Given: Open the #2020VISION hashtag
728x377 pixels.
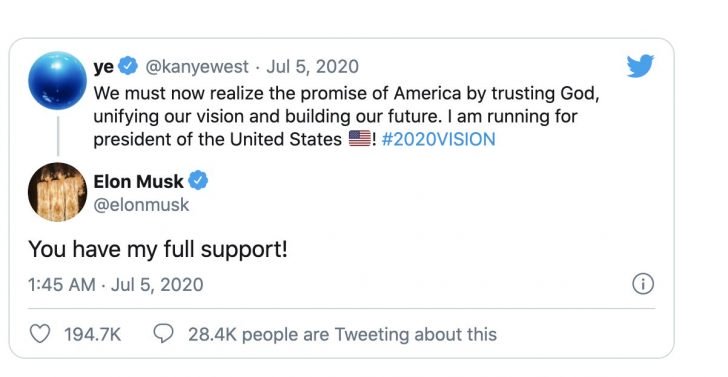Looking at the screenshot, I should point(438,139).
